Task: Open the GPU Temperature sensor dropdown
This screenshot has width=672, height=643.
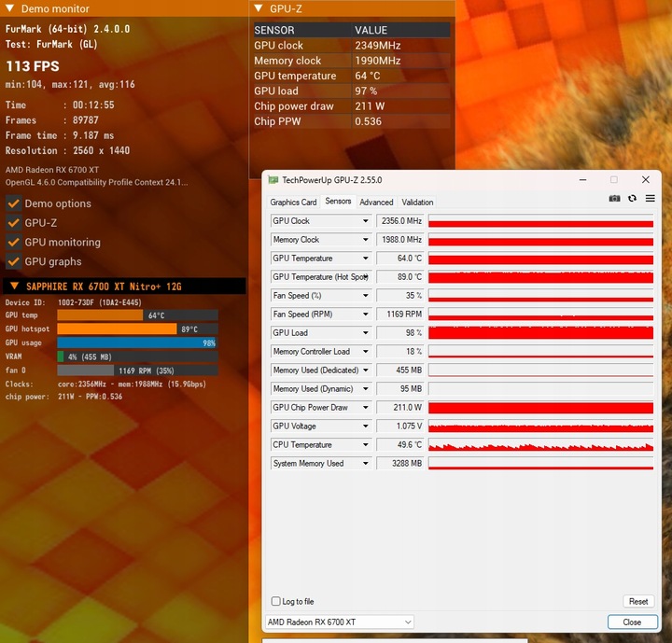Action: coord(365,259)
